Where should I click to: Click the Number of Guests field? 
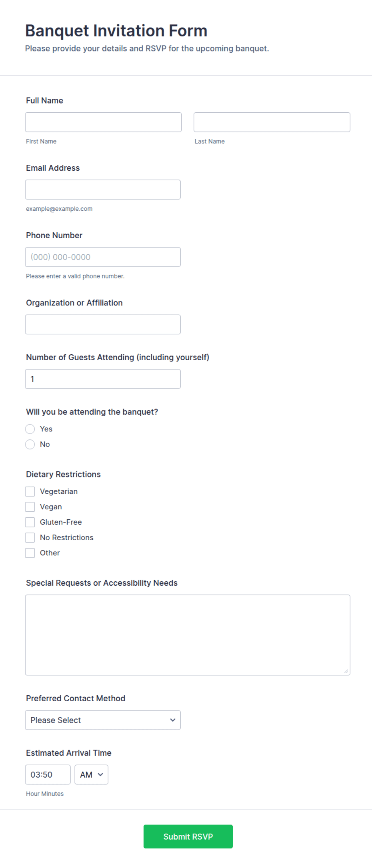pyautogui.click(x=103, y=379)
